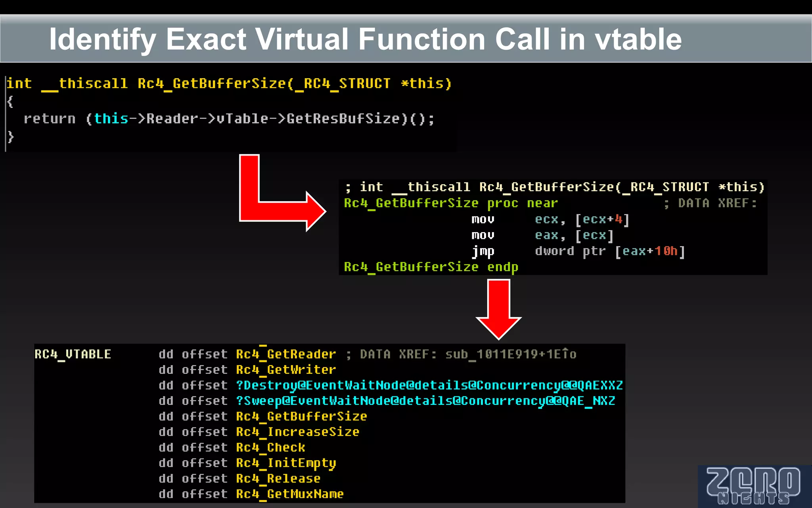Image resolution: width=812 pixels, height=508 pixels.
Task: Click the vtable entry Rc4_GetMuxName
Action: [x=290, y=494]
